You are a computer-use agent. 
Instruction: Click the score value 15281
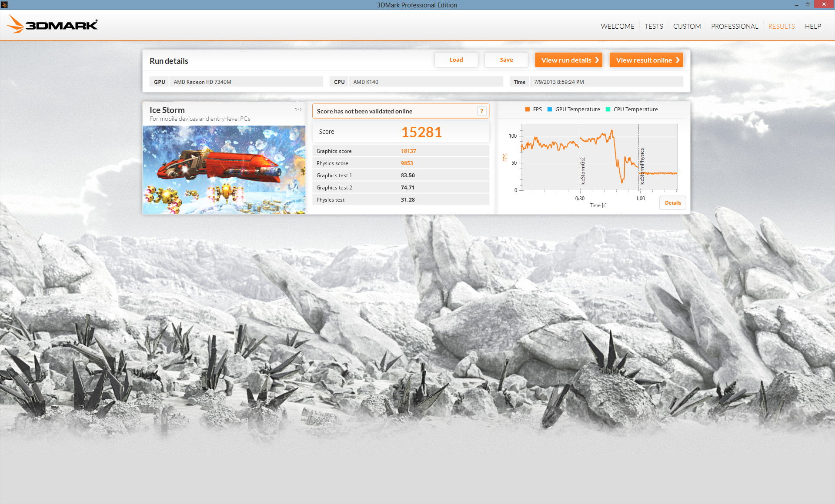coord(421,132)
